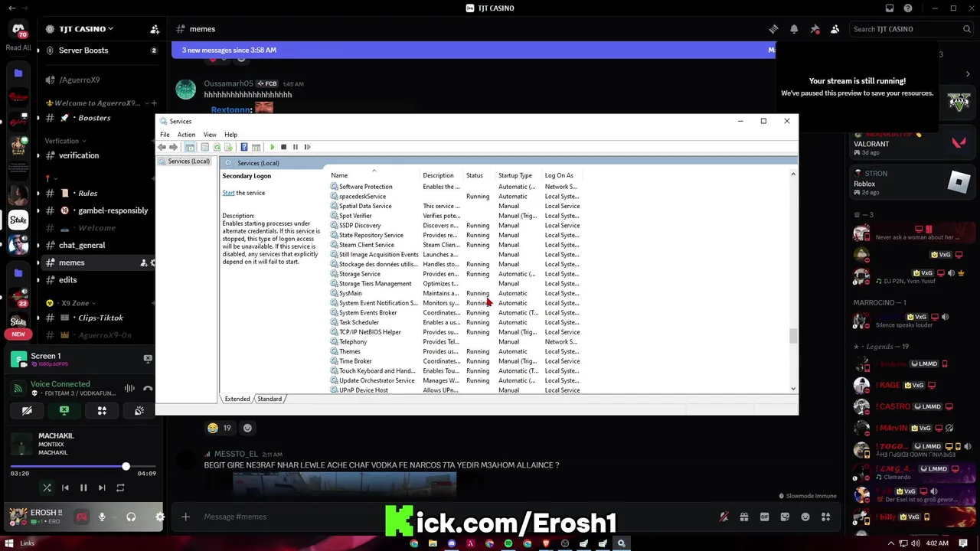Click Show/Hide Console Tree toolbar icon
The image size is (980, 551).
click(x=190, y=147)
